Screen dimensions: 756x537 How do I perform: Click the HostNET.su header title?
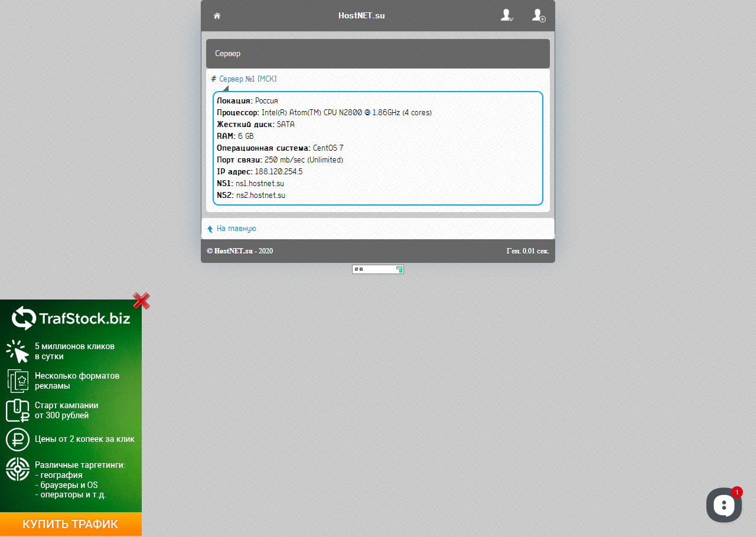tap(361, 16)
